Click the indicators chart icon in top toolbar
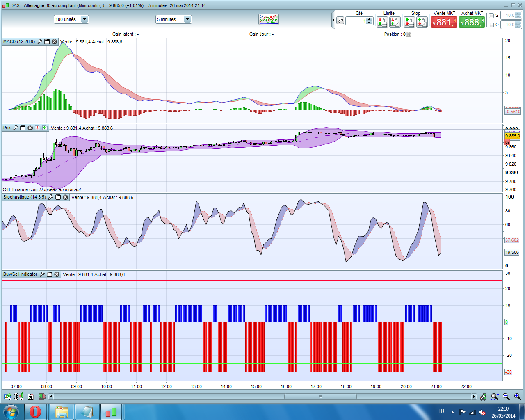The image size is (525, 420). [268, 19]
